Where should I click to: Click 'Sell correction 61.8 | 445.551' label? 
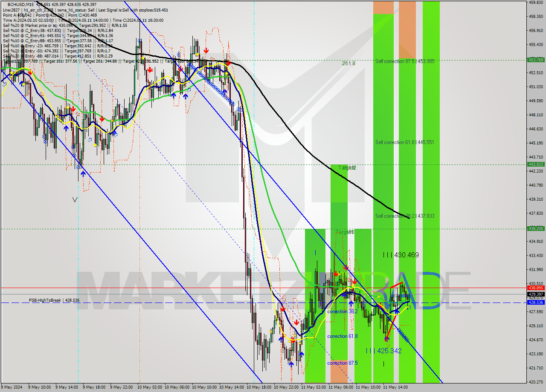pos(404,142)
